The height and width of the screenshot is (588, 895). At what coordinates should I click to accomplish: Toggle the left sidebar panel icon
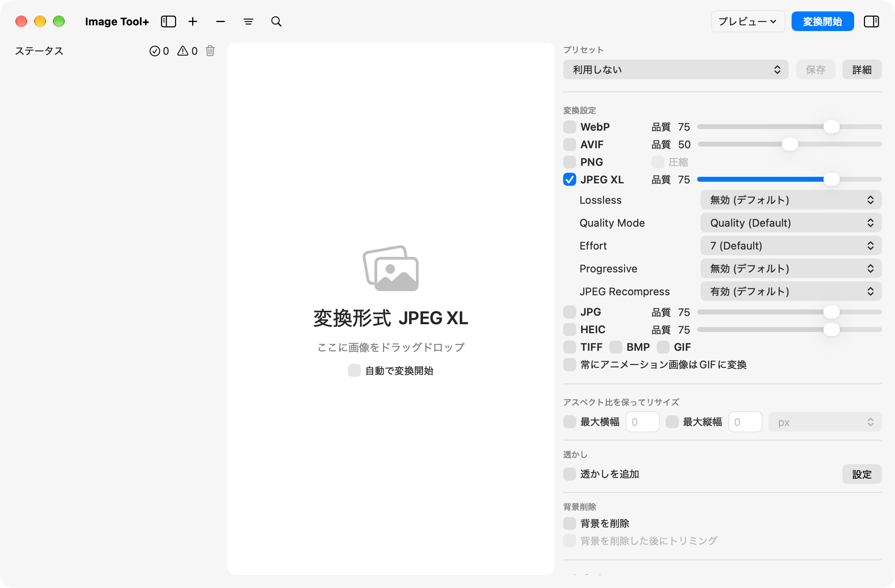coord(168,22)
